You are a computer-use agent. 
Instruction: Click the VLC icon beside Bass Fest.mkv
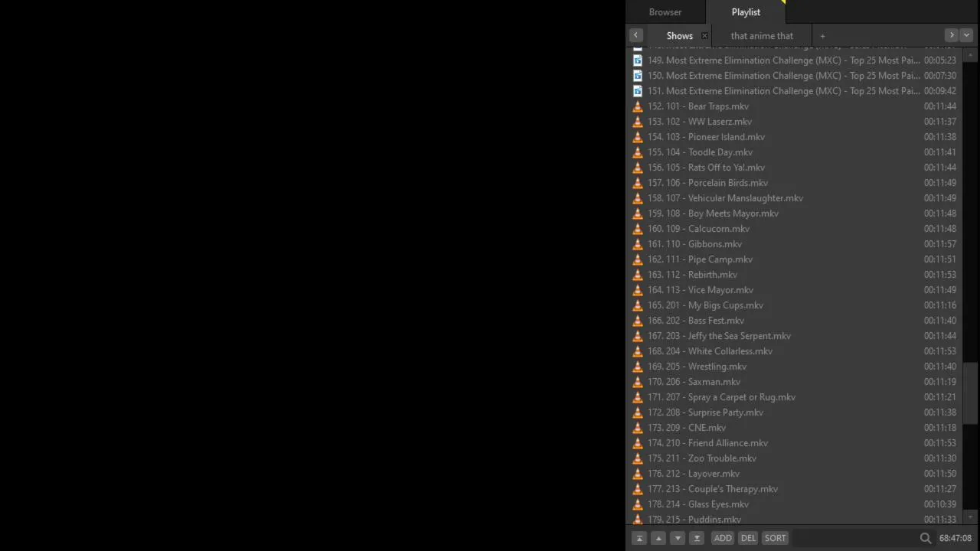(638, 321)
